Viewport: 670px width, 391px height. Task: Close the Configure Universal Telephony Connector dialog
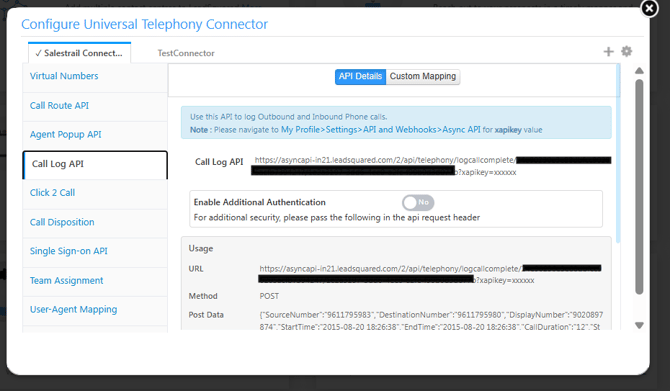coord(649,8)
